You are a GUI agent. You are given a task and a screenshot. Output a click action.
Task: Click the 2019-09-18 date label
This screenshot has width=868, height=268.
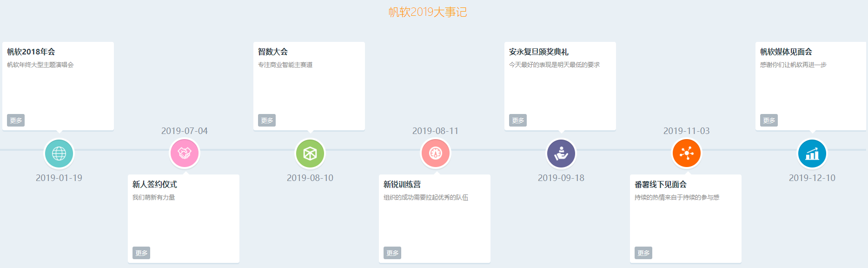[561, 178]
